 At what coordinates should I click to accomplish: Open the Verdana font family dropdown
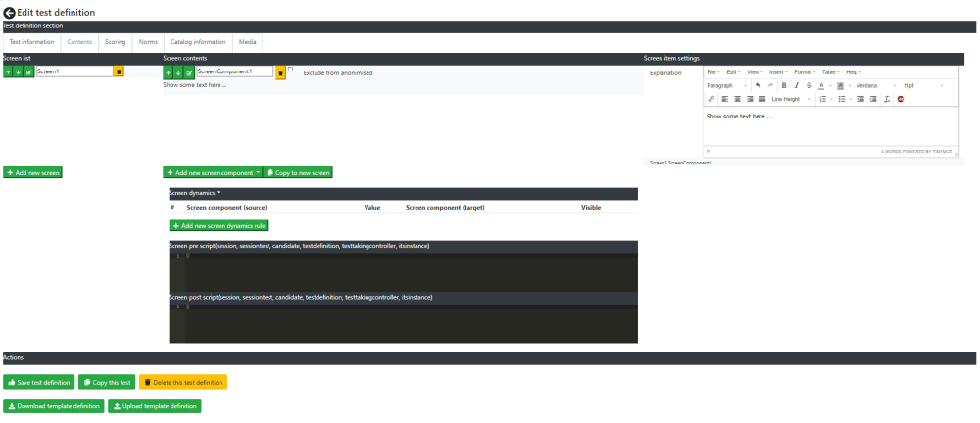[x=876, y=85]
